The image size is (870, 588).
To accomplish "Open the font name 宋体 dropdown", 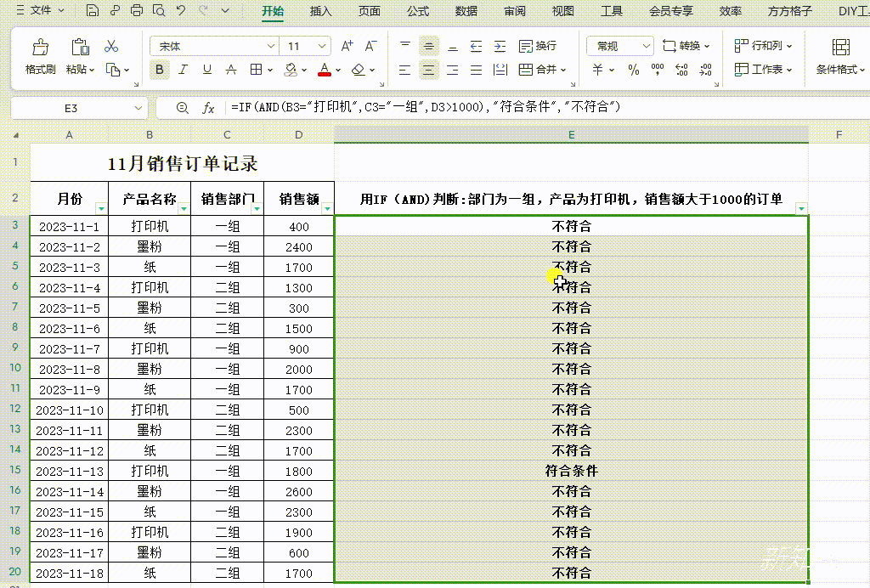I will coord(270,46).
